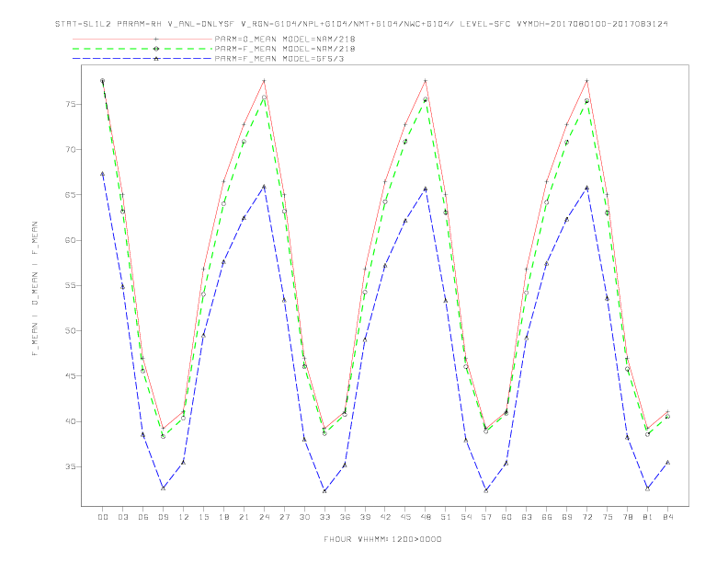Click the x-axis tick label 63
Viewport: 728px width, 563px height.
527,517
